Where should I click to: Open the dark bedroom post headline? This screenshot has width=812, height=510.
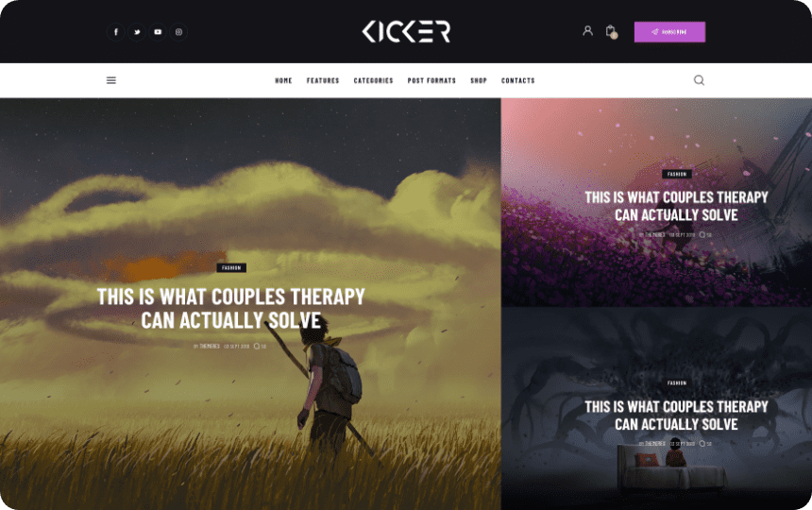click(676, 416)
